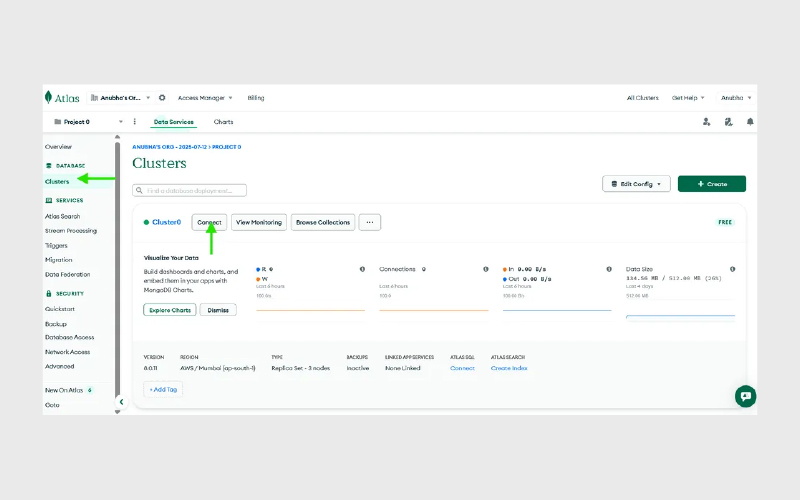Open Goto in sidebar
This screenshot has height=500, width=800.
52,405
